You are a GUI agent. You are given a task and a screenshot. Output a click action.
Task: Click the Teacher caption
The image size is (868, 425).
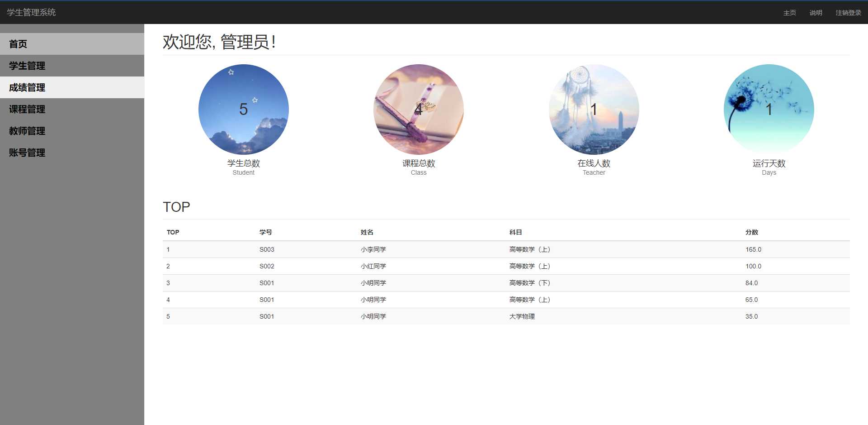(594, 172)
